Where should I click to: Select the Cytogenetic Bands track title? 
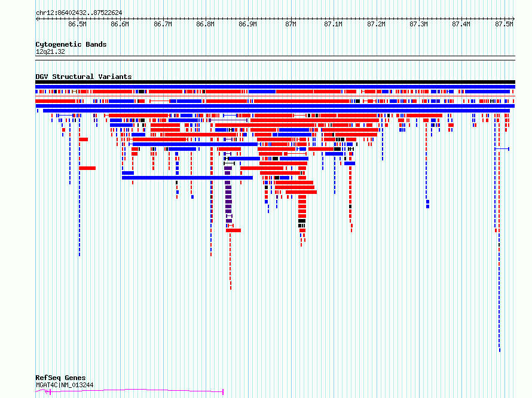(x=71, y=44)
